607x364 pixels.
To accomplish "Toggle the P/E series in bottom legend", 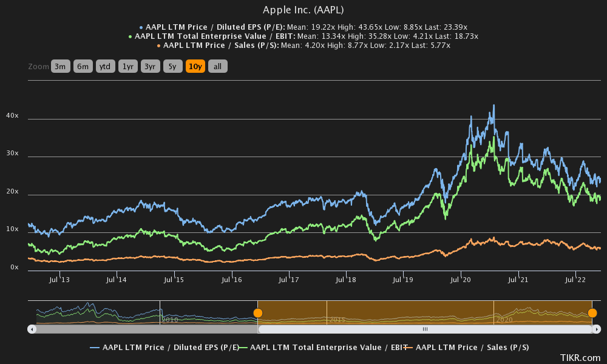I will click(x=164, y=348).
